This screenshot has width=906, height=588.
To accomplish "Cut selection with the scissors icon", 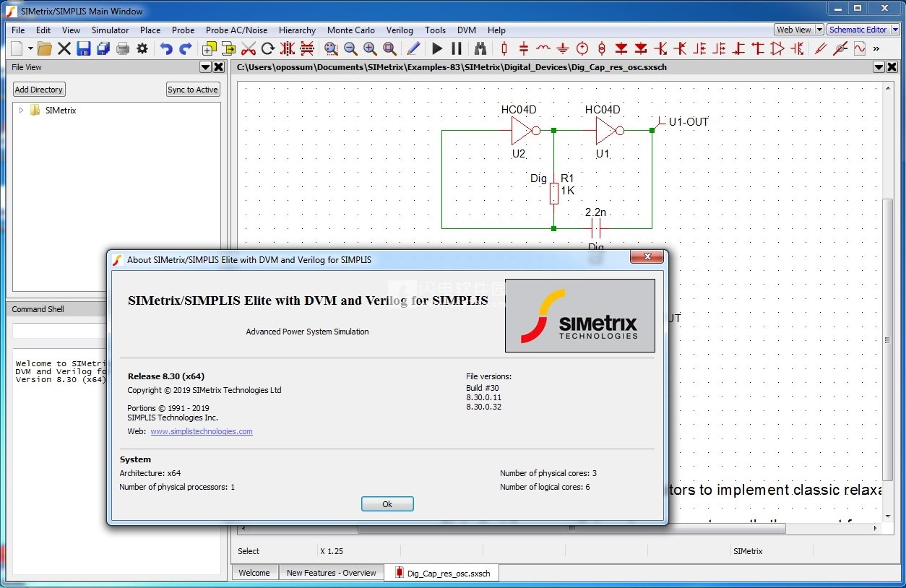I will pyautogui.click(x=249, y=48).
